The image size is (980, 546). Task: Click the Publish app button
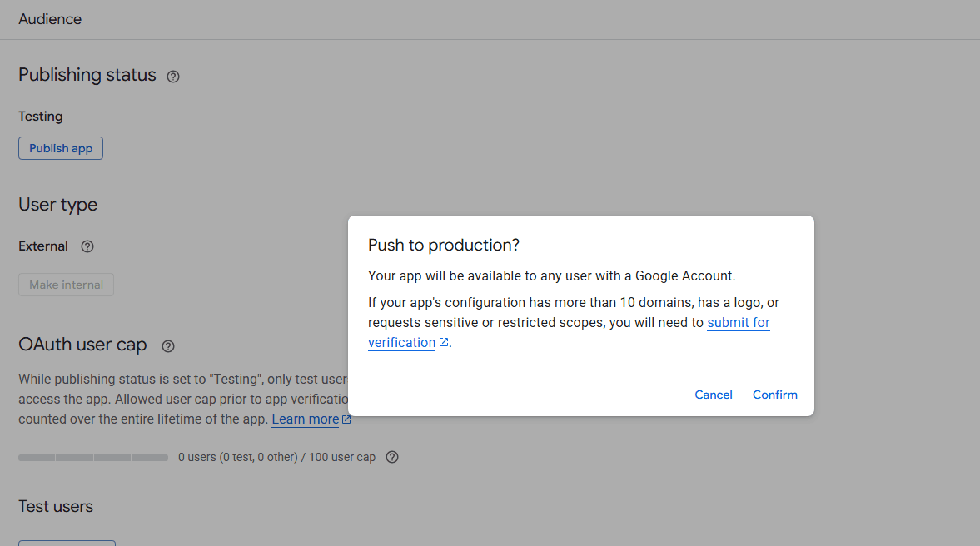tap(60, 147)
